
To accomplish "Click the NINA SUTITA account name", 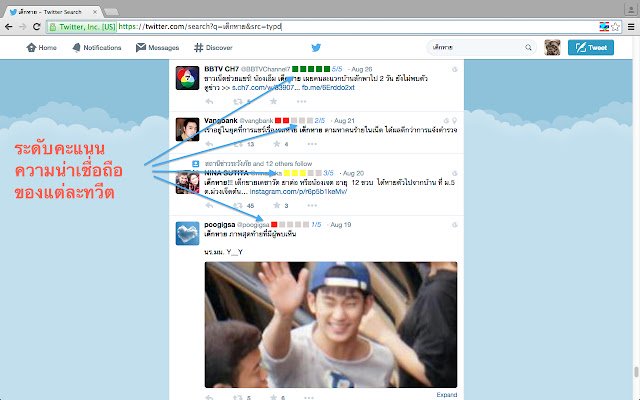I will (x=226, y=173).
